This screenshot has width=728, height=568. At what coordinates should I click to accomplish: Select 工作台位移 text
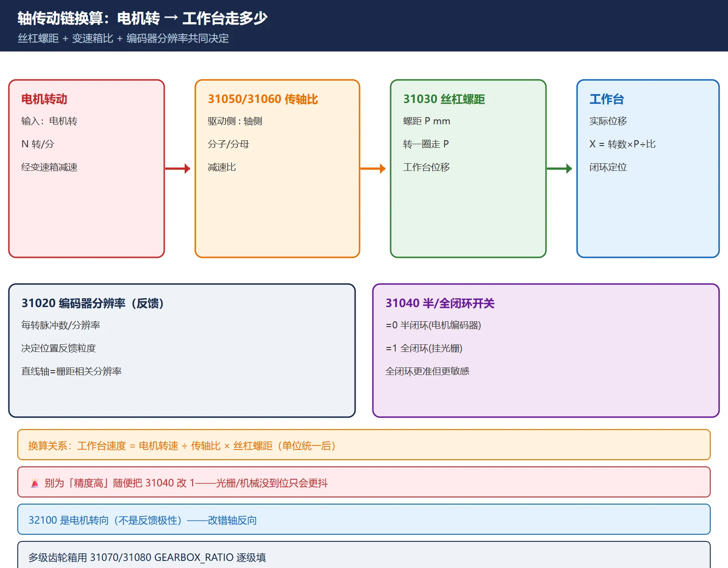click(x=426, y=167)
